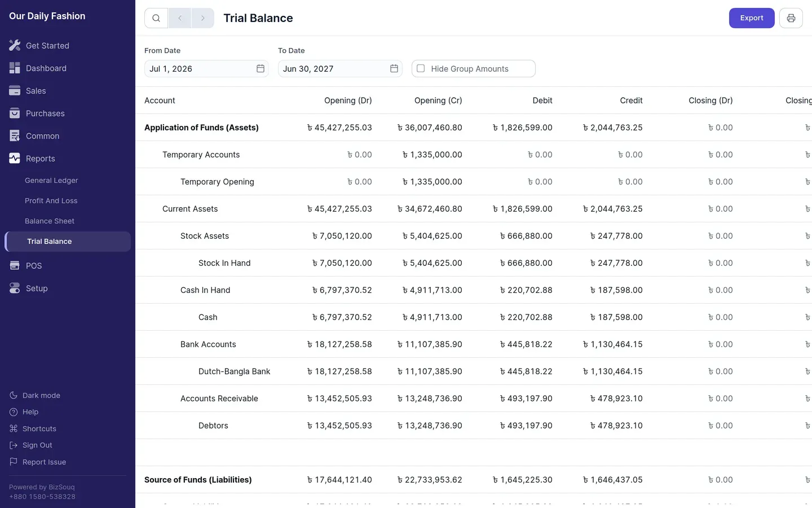The height and width of the screenshot is (508, 812).
Task: Click the Help link
Action: tap(30, 411)
